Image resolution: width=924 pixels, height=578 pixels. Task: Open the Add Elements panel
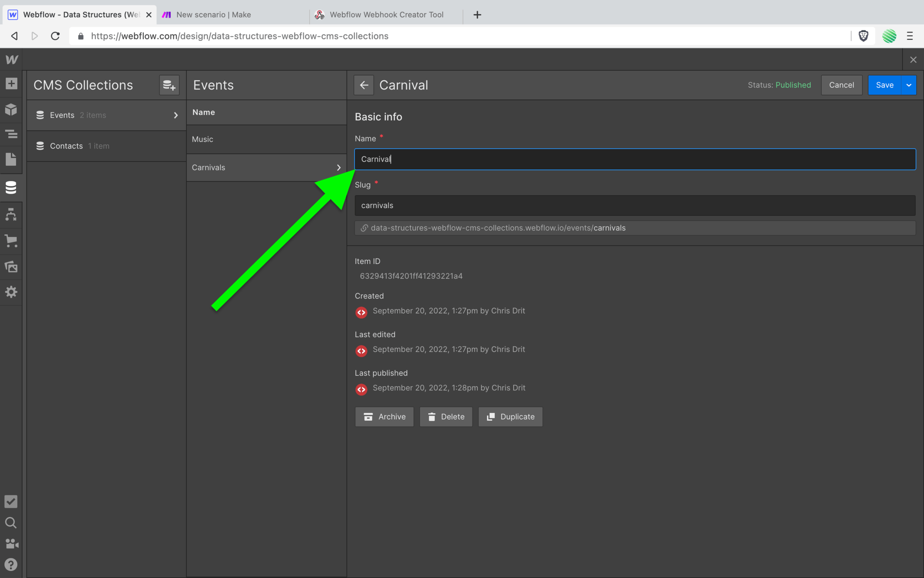click(x=11, y=84)
